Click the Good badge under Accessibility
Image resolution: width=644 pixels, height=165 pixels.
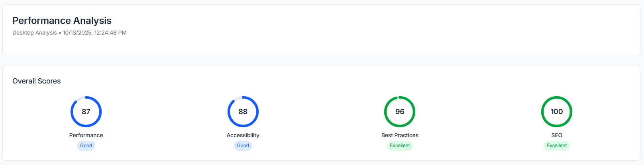pos(243,146)
